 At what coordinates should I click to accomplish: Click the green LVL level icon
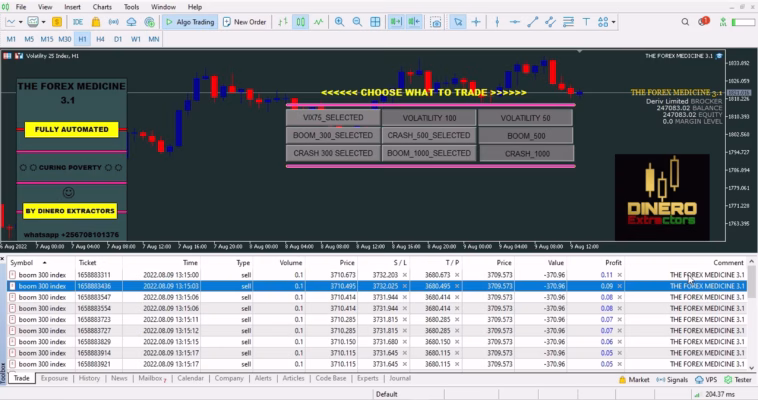pos(723,22)
